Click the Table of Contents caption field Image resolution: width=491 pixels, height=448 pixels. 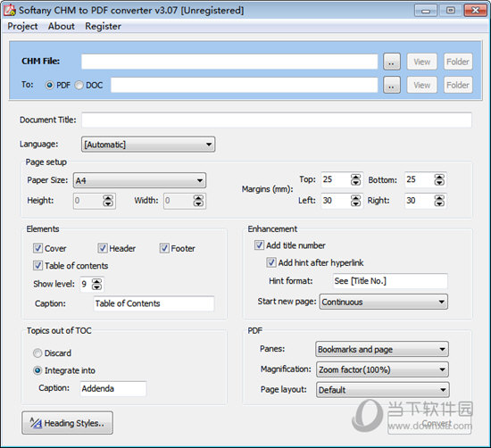pyautogui.click(x=154, y=303)
